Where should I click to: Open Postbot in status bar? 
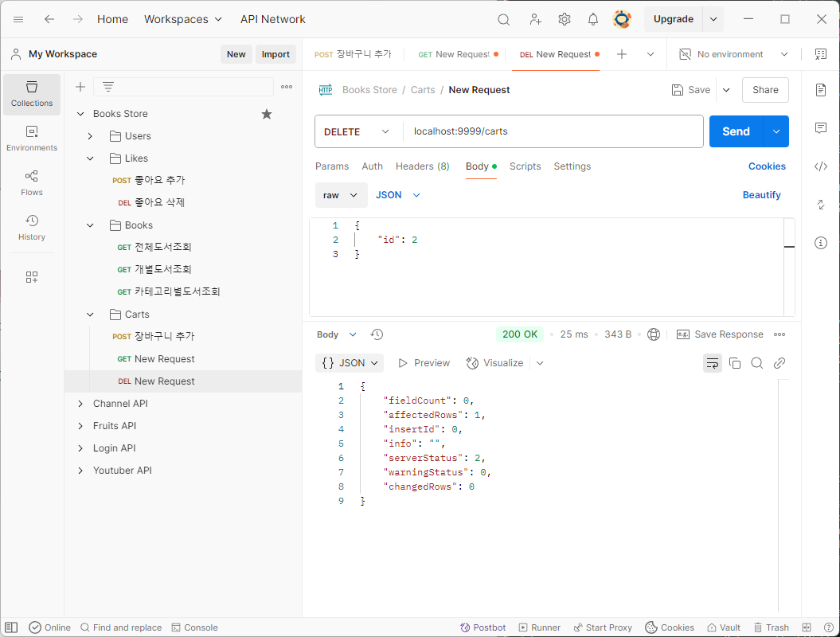tap(483, 627)
